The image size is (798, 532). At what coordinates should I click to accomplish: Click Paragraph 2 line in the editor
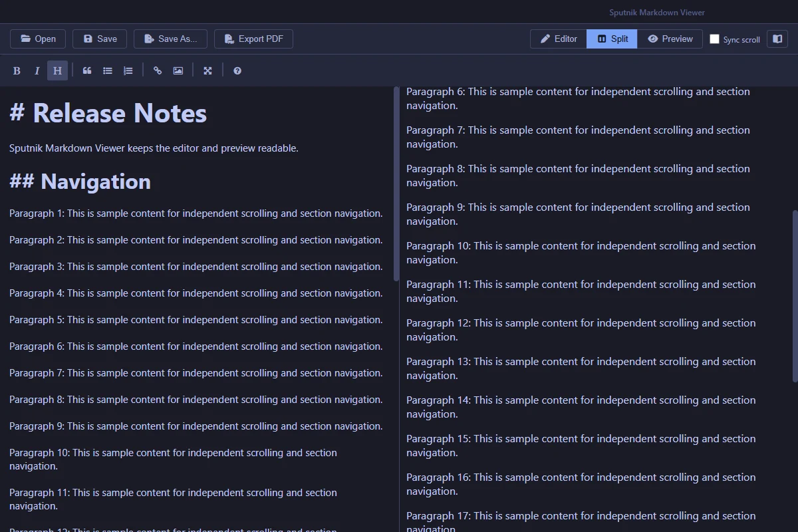click(196, 240)
